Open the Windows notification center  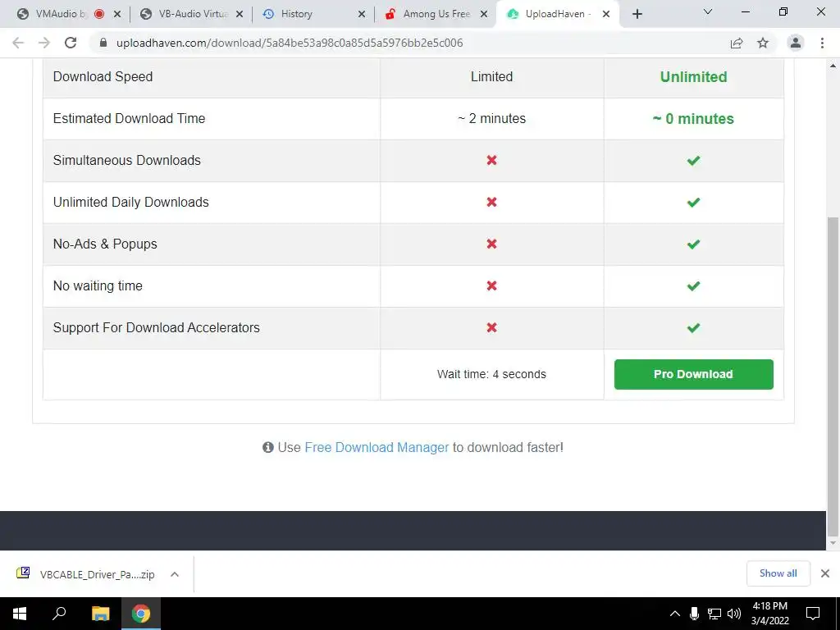[x=813, y=614]
